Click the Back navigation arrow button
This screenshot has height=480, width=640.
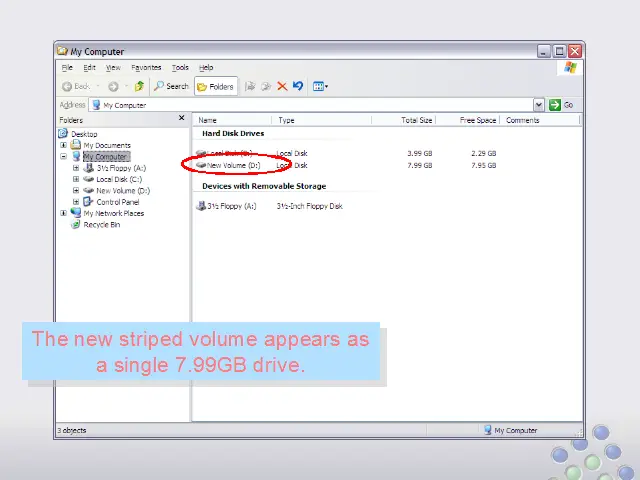point(76,86)
